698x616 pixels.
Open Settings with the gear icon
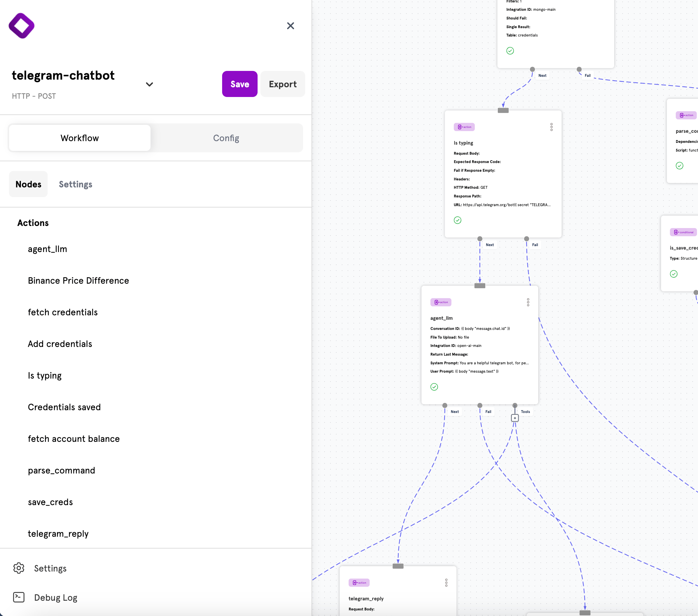tap(19, 568)
